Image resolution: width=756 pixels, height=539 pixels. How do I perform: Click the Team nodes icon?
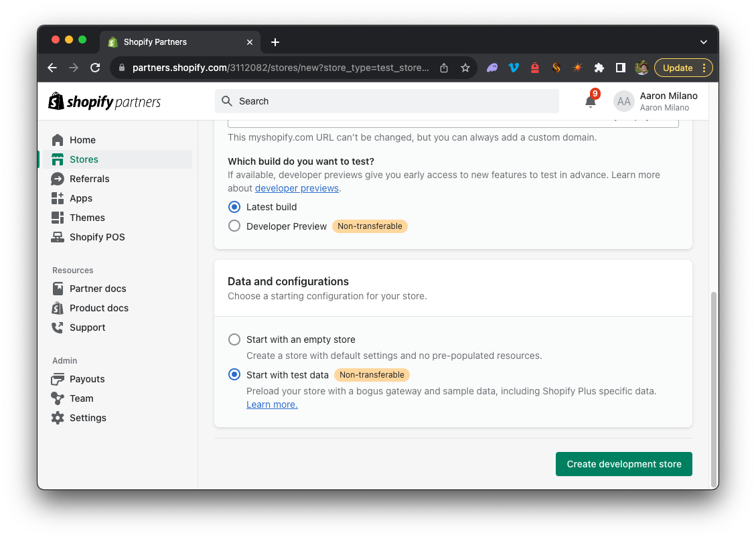(58, 398)
